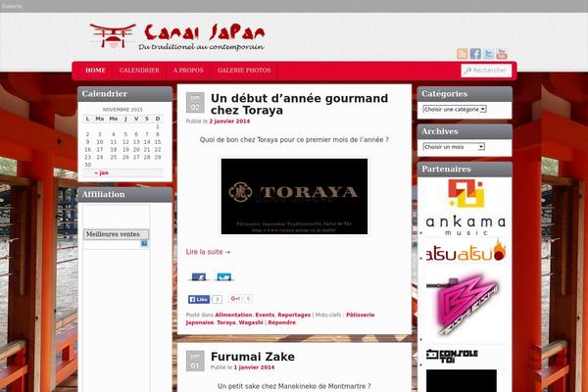Open the Toraya tag link
588x392 pixels.
[x=226, y=322]
